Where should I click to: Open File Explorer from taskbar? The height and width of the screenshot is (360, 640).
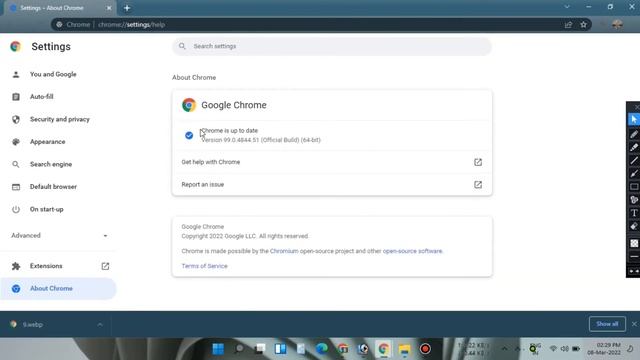pyautogui.click(x=404, y=349)
